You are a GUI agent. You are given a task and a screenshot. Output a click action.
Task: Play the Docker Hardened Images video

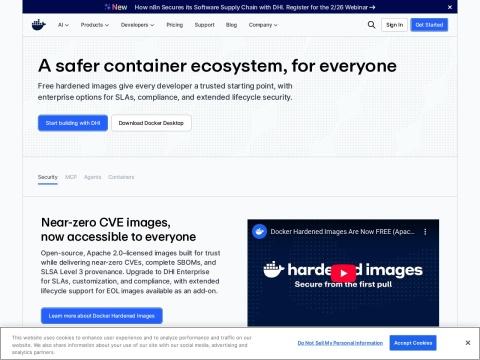coord(343,273)
